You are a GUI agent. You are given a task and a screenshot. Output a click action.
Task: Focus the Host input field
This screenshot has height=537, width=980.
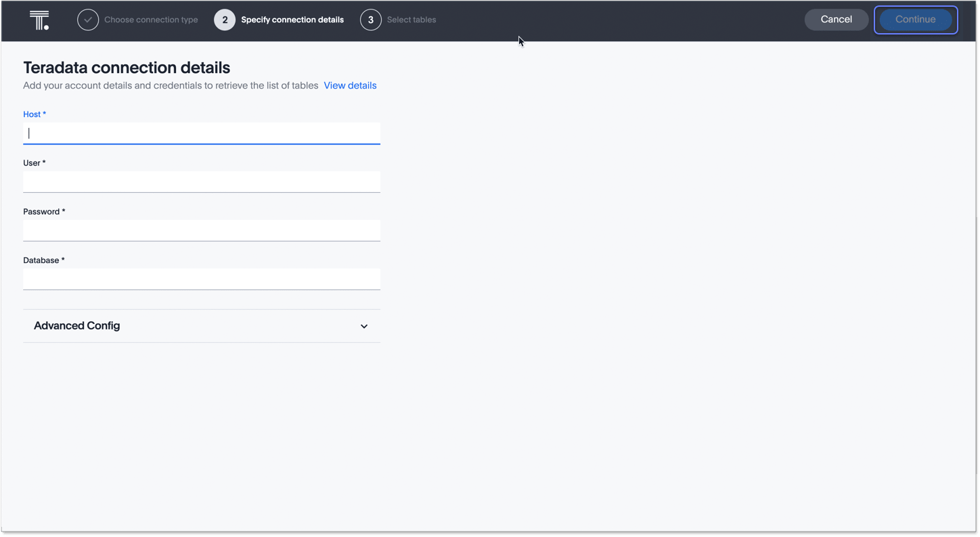click(x=202, y=133)
